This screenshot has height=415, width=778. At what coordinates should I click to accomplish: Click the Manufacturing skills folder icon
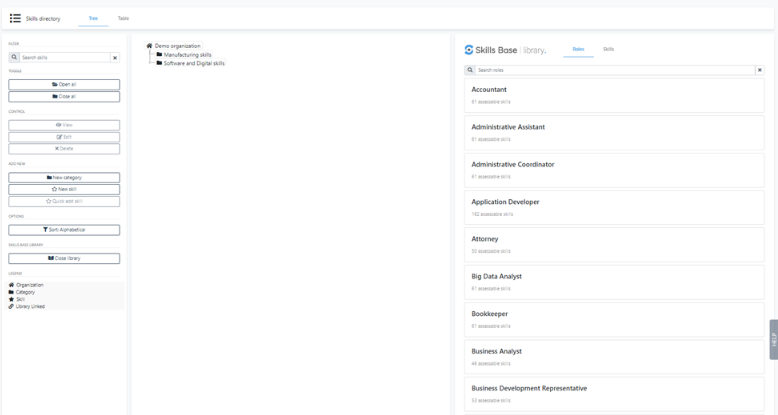(x=158, y=54)
